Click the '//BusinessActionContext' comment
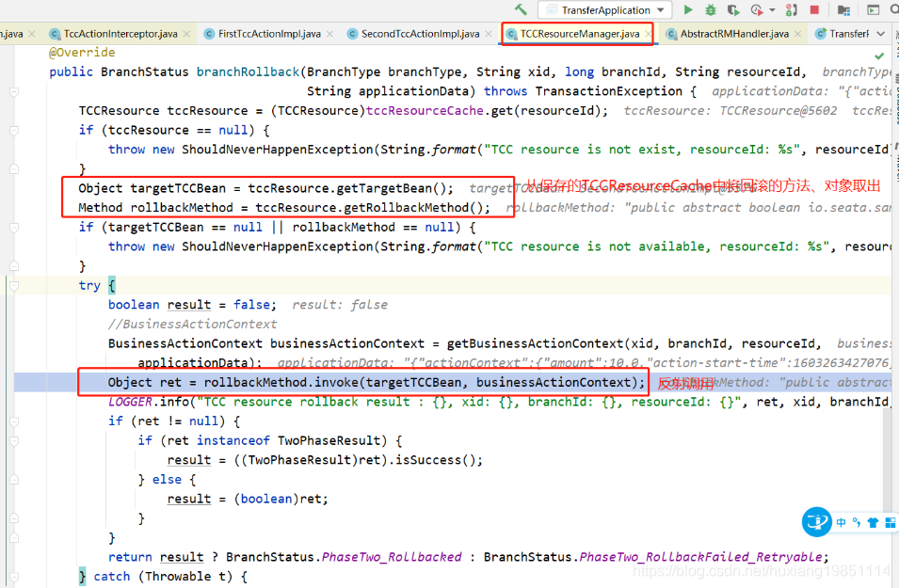The width and height of the screenshot is (899, 588). point(193,324)
